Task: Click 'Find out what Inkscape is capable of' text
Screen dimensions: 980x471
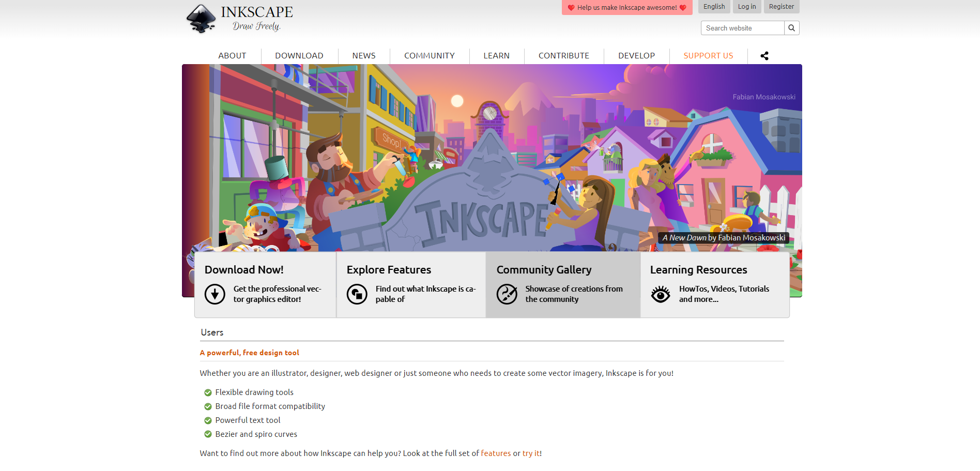Action: pyautogui.click(x=426, y=294)
